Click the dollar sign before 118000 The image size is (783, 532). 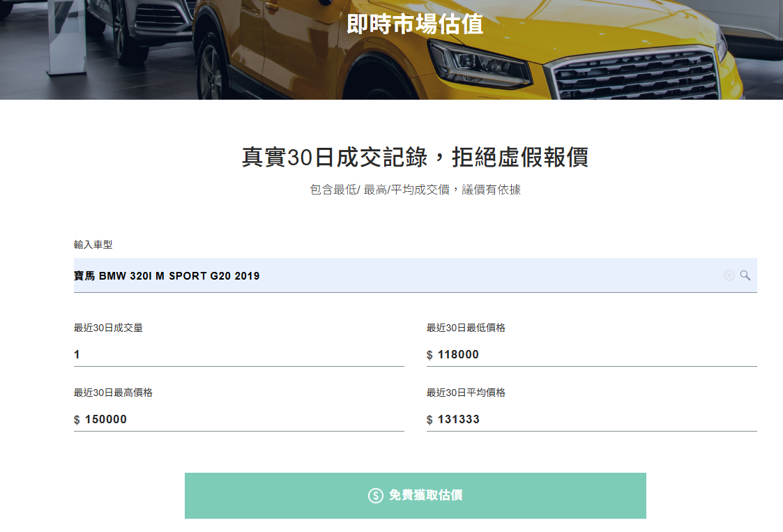429,356
